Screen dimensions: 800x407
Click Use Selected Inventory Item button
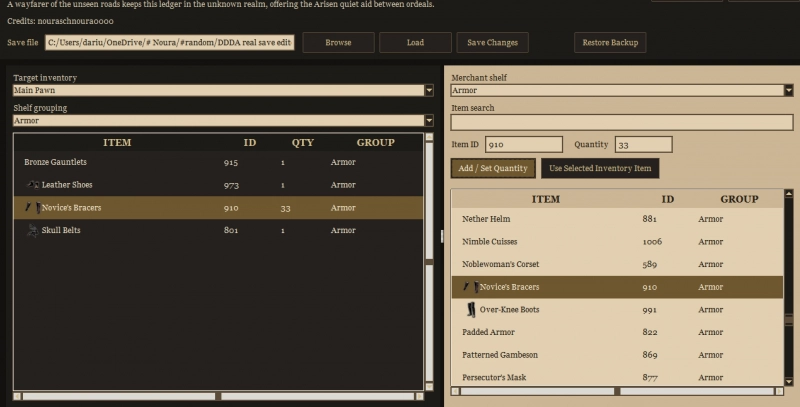600,168
